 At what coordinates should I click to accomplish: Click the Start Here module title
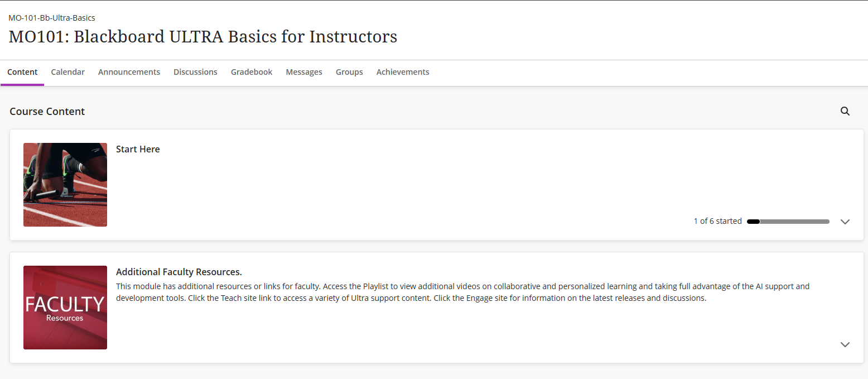tap(138, 149)
